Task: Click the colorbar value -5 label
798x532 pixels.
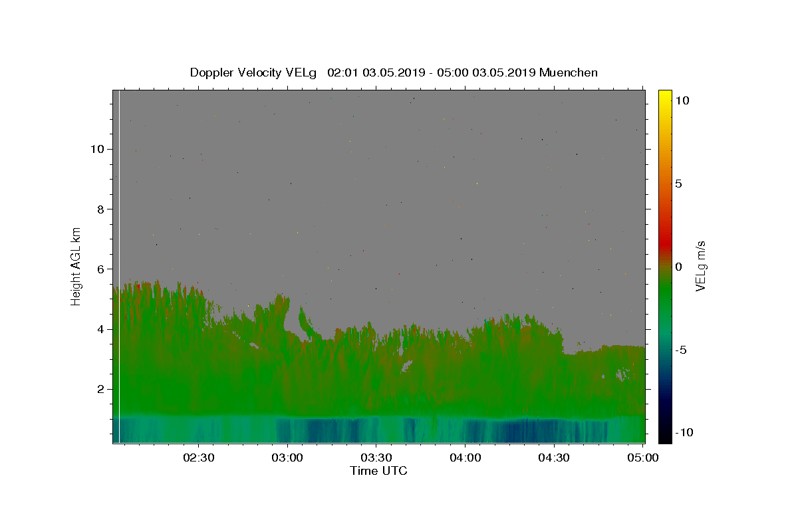Action: [x=680, y=350]
